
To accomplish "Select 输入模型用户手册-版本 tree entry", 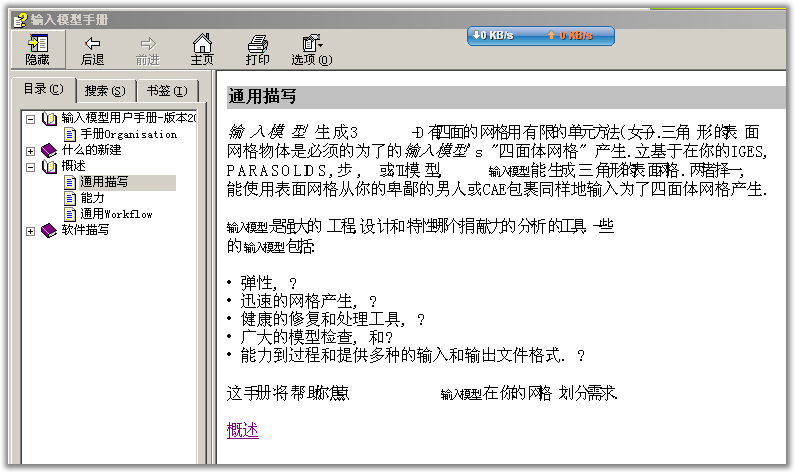I will pyautogui.click(x=129, y=118).
